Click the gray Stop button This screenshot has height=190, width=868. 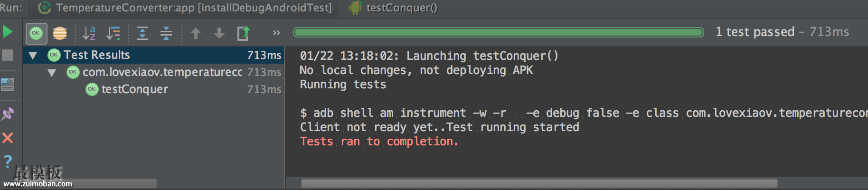[x=8, y=55]
